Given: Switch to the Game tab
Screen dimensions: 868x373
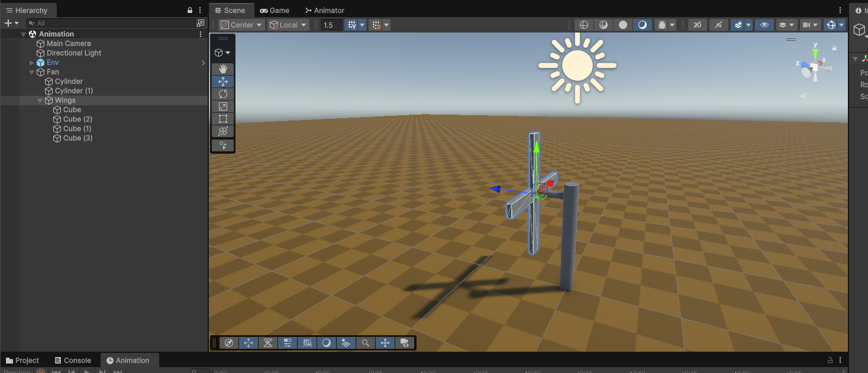Looking at the screenshot, I should pyautogui.click(x=275, y=11).
